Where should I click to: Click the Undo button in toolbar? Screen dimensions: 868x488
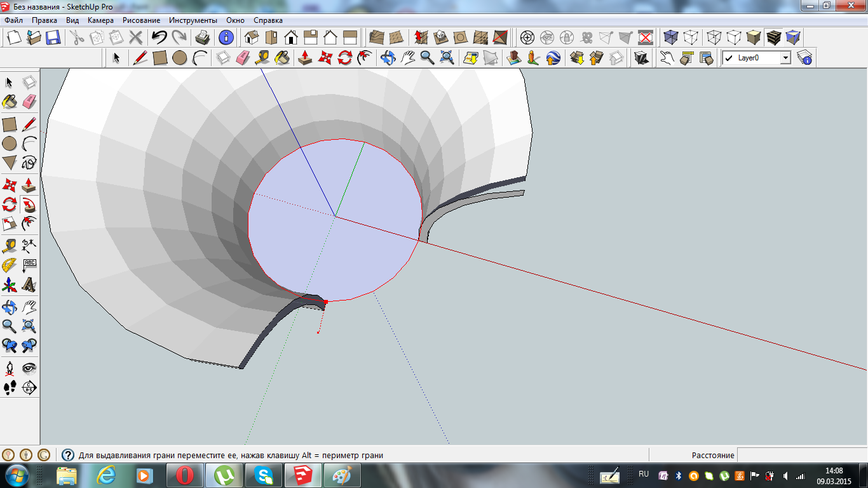click(x=159, y=37)
